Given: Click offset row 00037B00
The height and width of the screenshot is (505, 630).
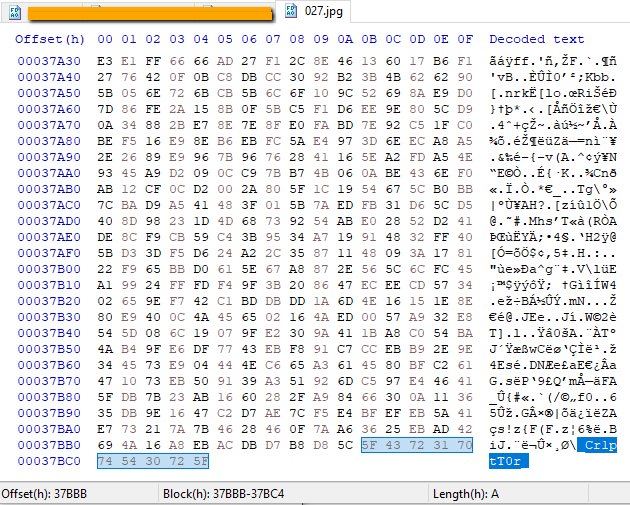Looking at the screenshot, I should 49,269.
